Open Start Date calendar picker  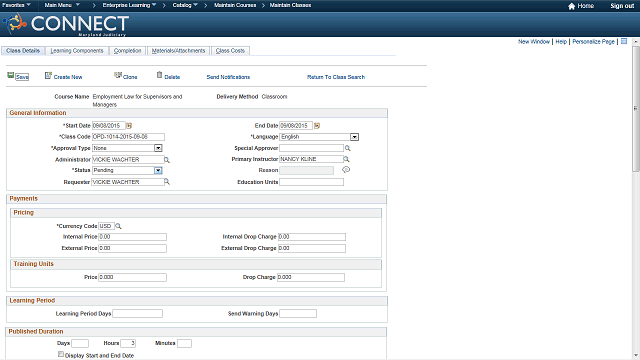coord(129,126)
